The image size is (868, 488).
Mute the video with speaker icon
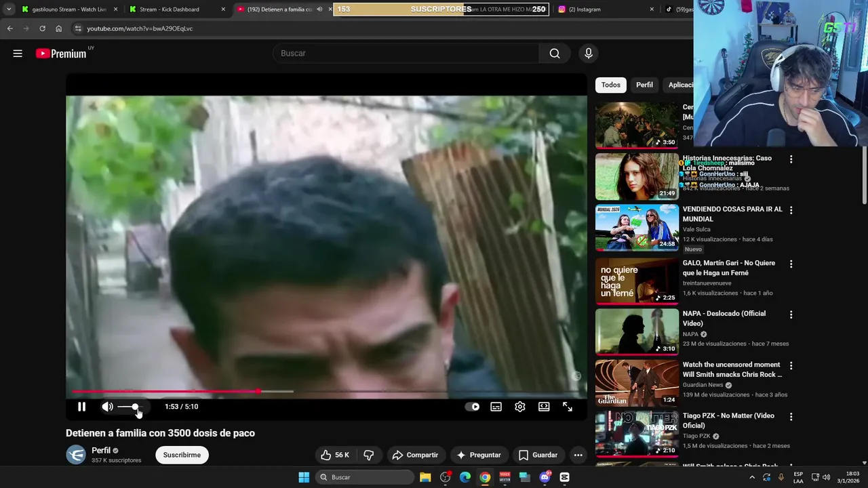107,407
